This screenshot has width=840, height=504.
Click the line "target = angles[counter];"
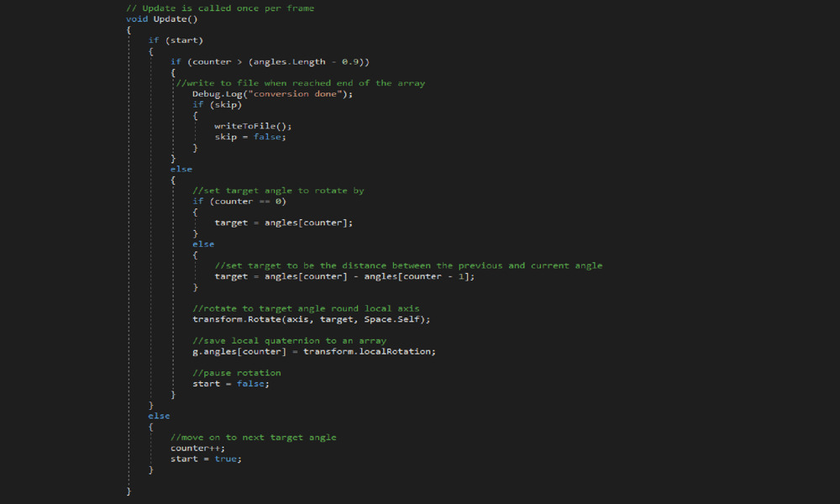(x=283, y=223)
